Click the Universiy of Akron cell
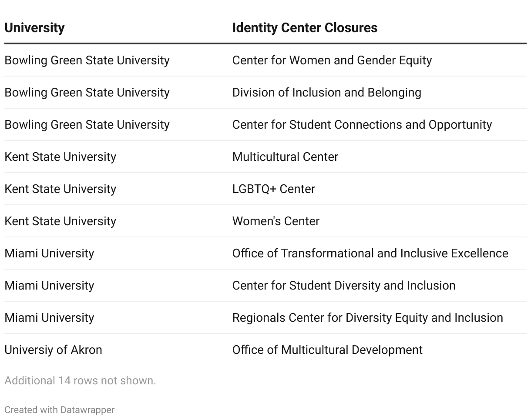The image size is (531, 420). pyautogui.click(x=53, y=350)
